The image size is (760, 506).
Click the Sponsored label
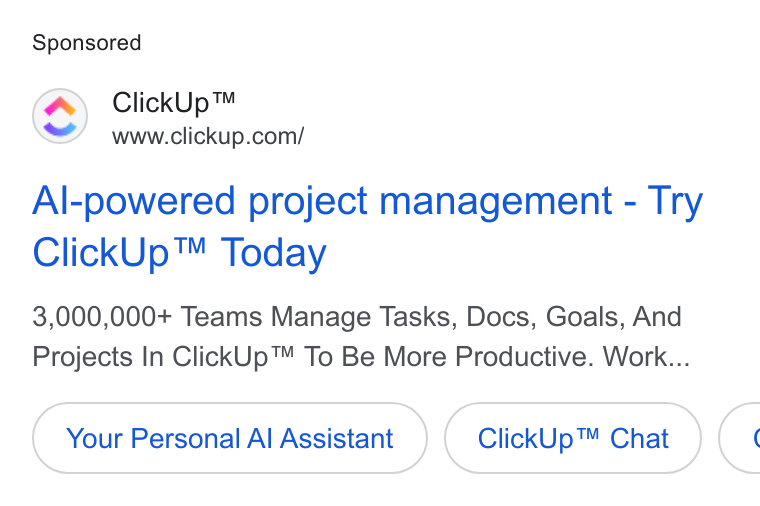pos(87,43)
